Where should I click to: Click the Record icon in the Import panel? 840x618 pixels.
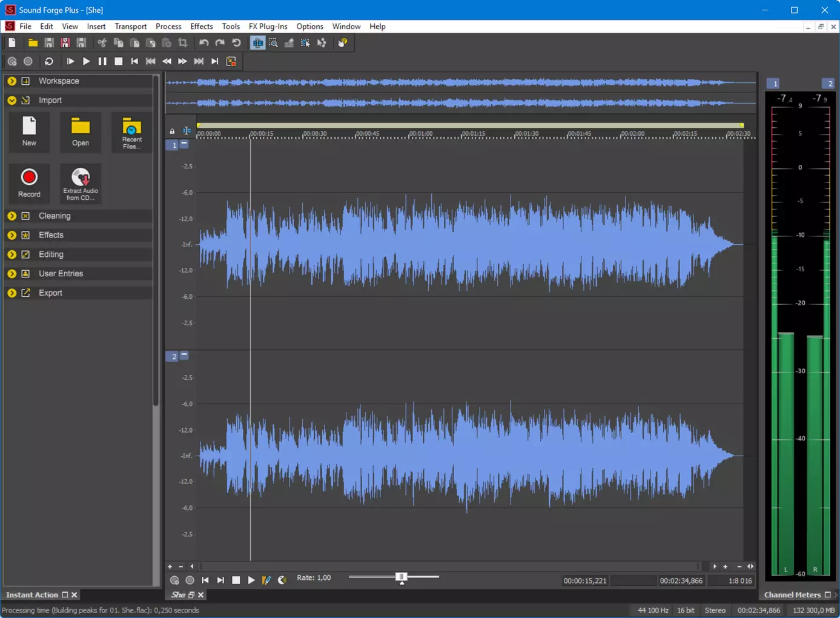point(29,183)
